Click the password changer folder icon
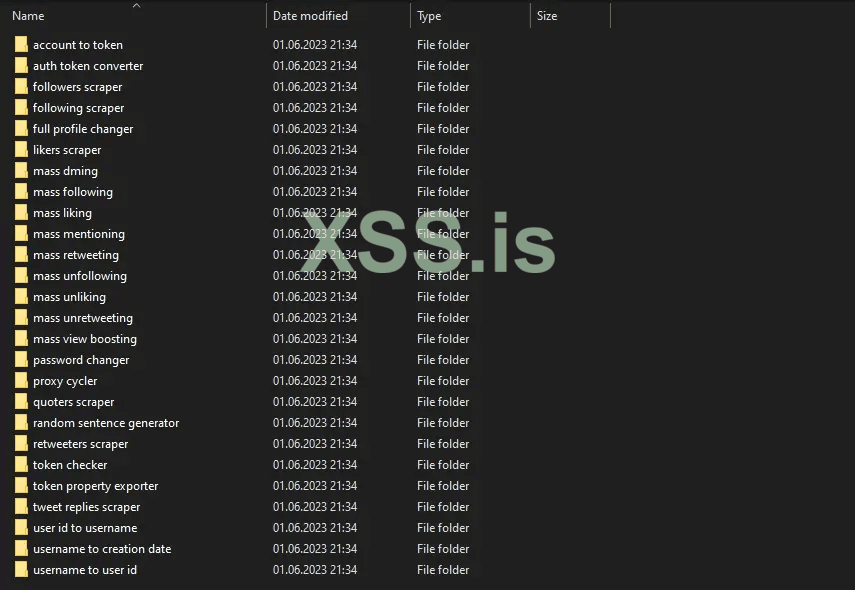Viewport: 855px width, 590px height. pos(21,359)
